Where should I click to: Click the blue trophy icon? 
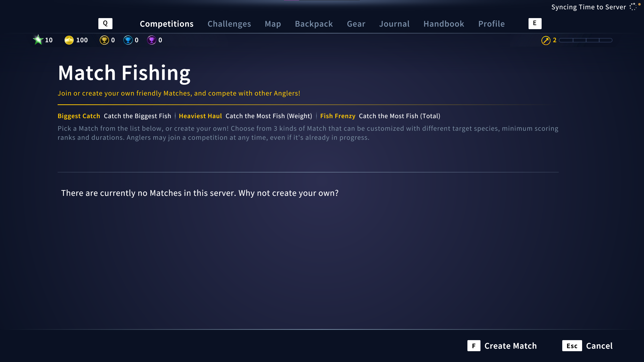click(x=128, y=40)
